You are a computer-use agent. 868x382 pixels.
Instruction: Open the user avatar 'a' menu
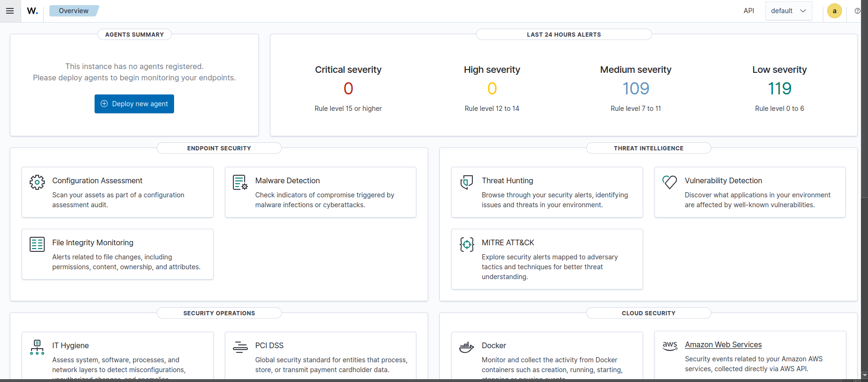[x=835, y=11]
